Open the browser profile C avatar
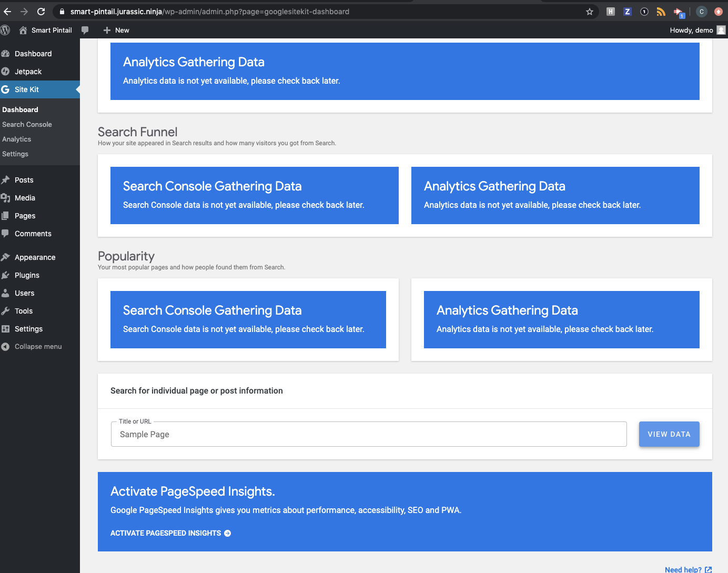 tap(701, 12)
